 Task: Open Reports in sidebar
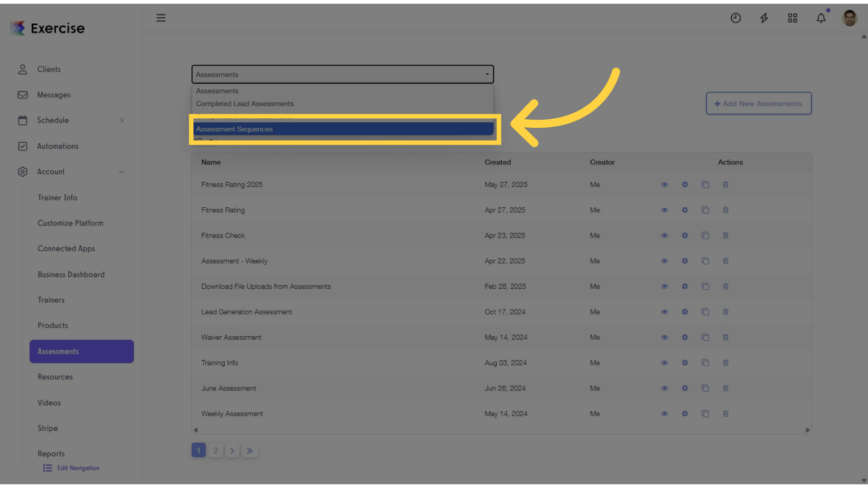pyautogui.click(x=51, y=454)
